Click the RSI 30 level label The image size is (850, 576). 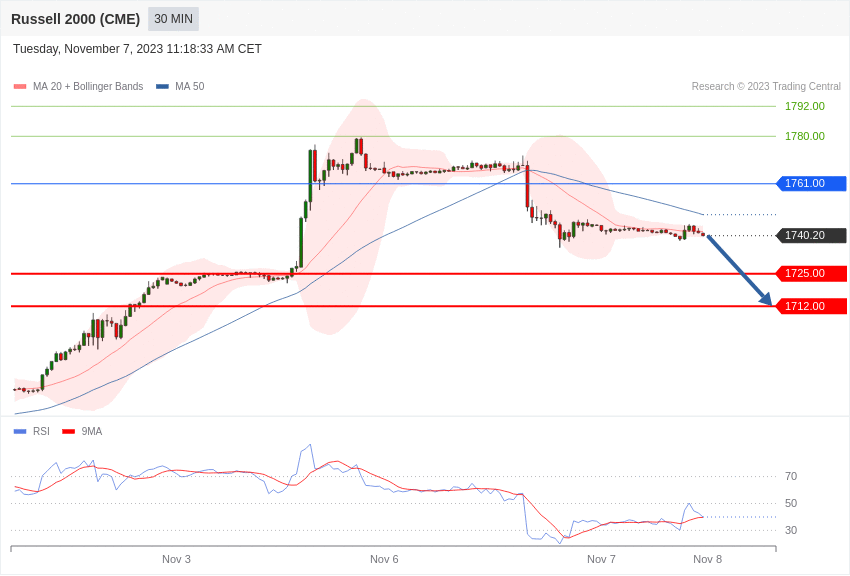click(x=791, y=530)
